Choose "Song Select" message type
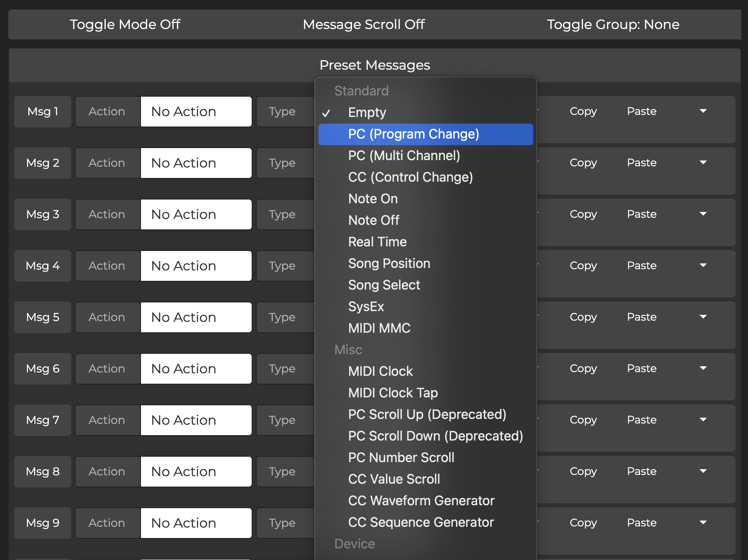748x560 pixels. coord(384,285)
